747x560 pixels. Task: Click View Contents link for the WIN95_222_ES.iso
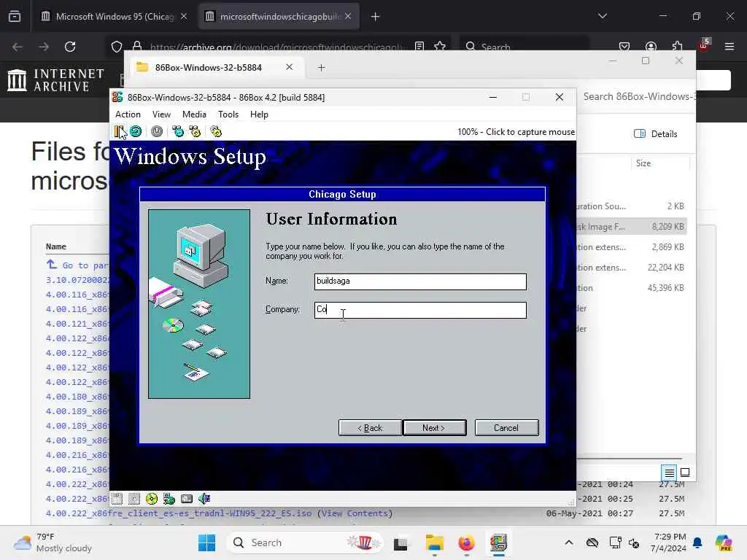click(x=355, y=513)
